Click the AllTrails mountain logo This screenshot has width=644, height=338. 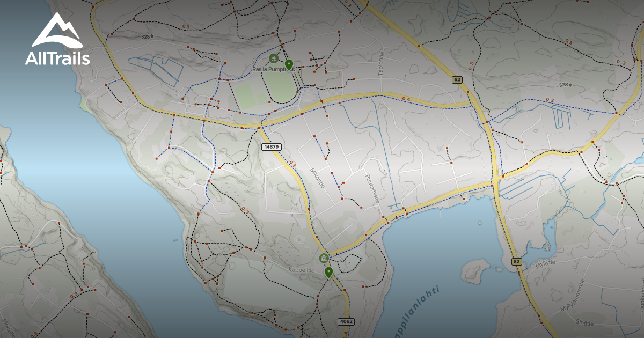point(56,30)
